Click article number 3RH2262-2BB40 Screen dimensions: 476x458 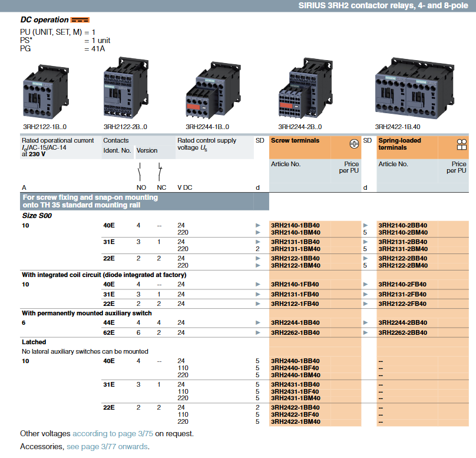pos(402,332)
